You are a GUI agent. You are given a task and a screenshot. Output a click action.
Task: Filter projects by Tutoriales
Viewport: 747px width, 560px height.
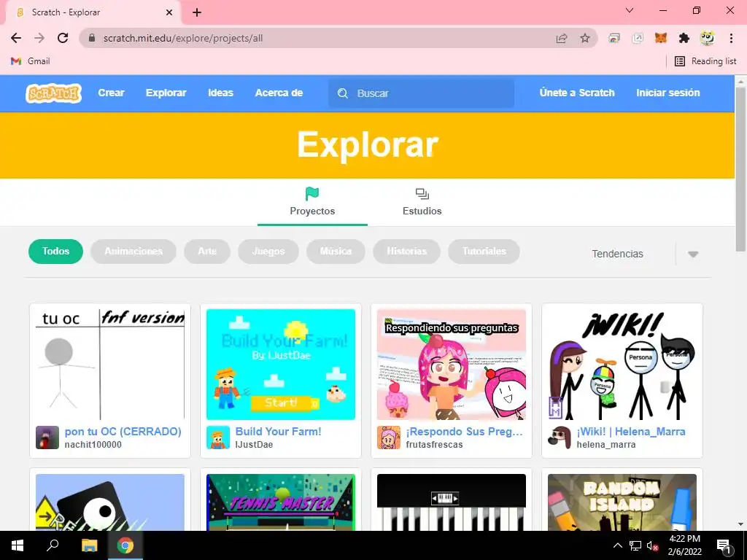(x=484, y=252)
